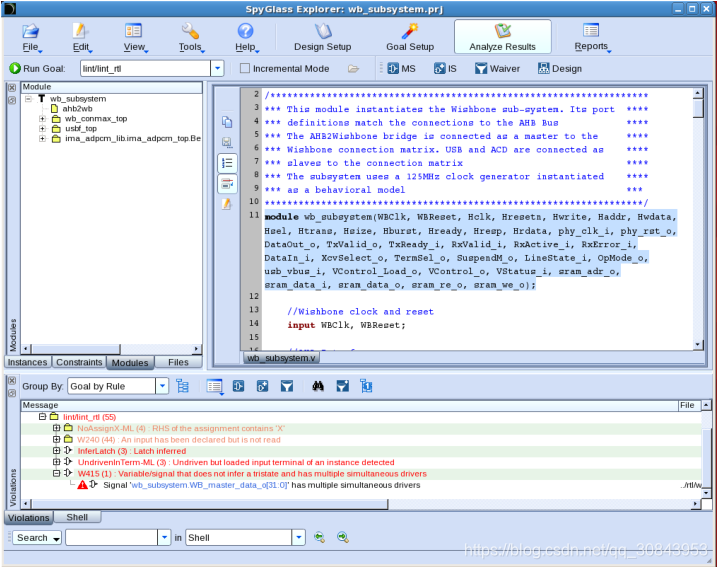The height and width of the screenshot is (569, 718).
Task: Open the File menu
Action: click(31, 38)
